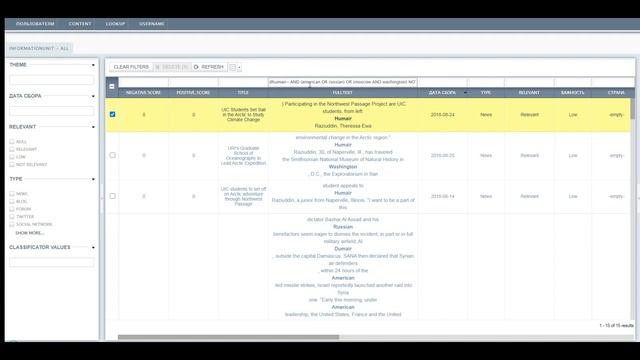Click the select-all minus icon in table header
640x360 pixels.
pyautogui.click(x=112, y=86)
